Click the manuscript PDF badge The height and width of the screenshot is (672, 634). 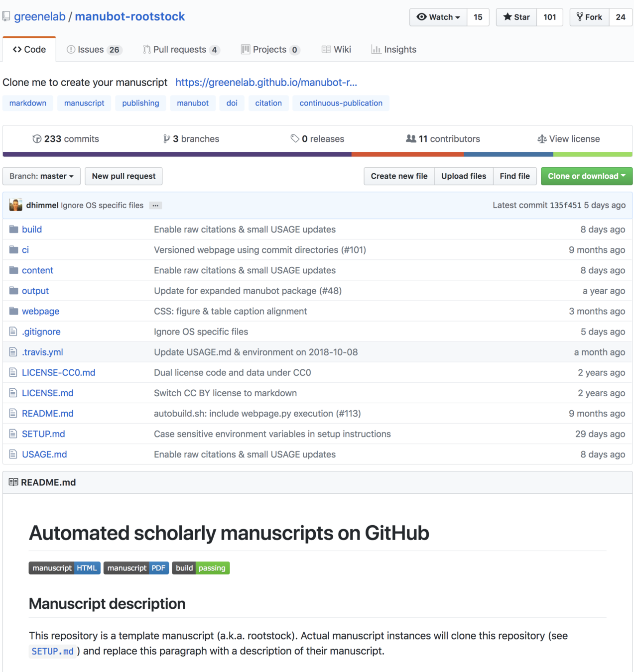[x=136, y=568]
